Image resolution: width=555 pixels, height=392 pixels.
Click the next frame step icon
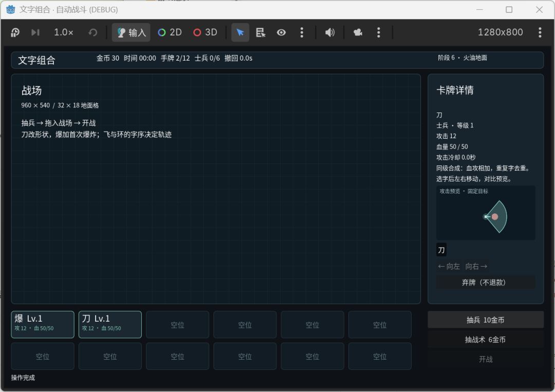tap(35, 32)
